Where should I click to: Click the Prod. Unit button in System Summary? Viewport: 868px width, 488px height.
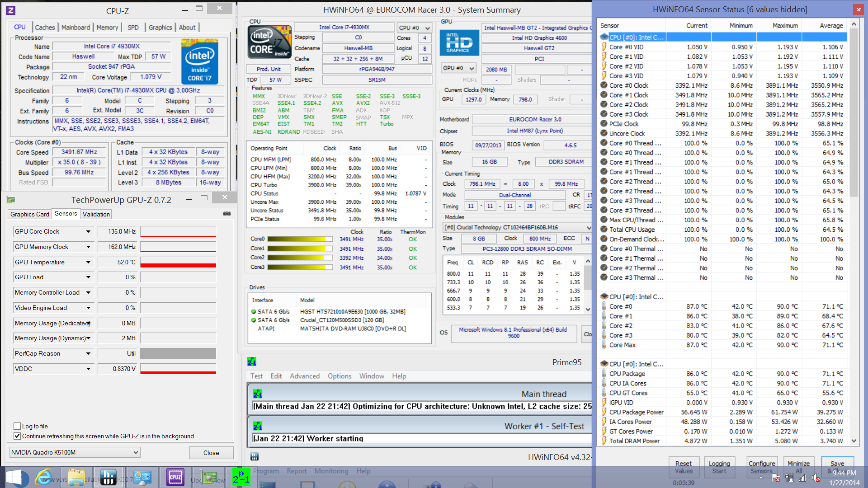pyautogui.click(x=269, y=69)
